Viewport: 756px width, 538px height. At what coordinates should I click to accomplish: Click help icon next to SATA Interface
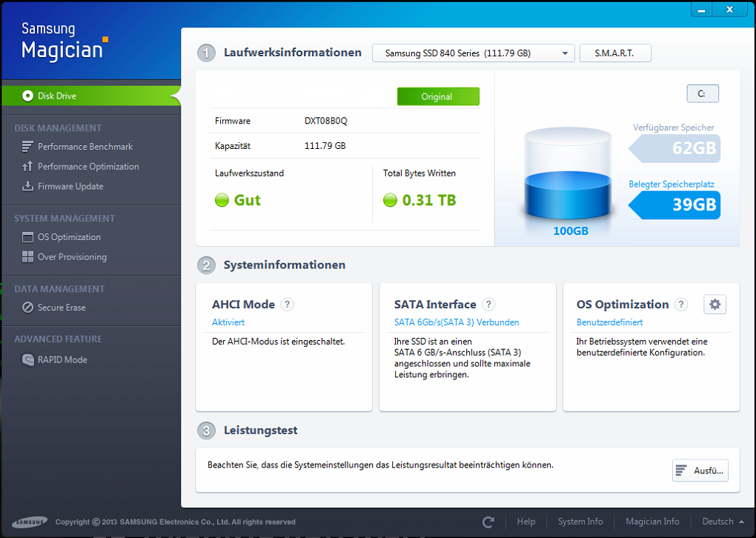coord(488,304)
